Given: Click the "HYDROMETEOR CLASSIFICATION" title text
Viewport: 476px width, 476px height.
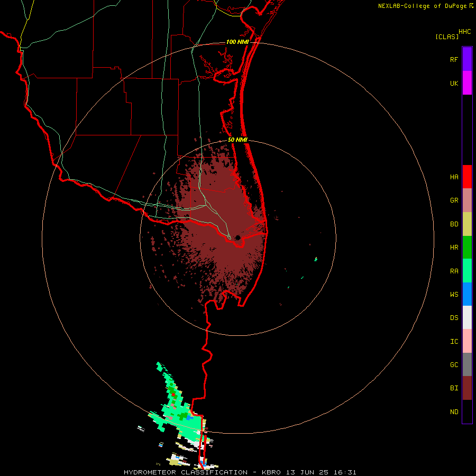Looking at the screenshot, I should click(x=186, y=472).
